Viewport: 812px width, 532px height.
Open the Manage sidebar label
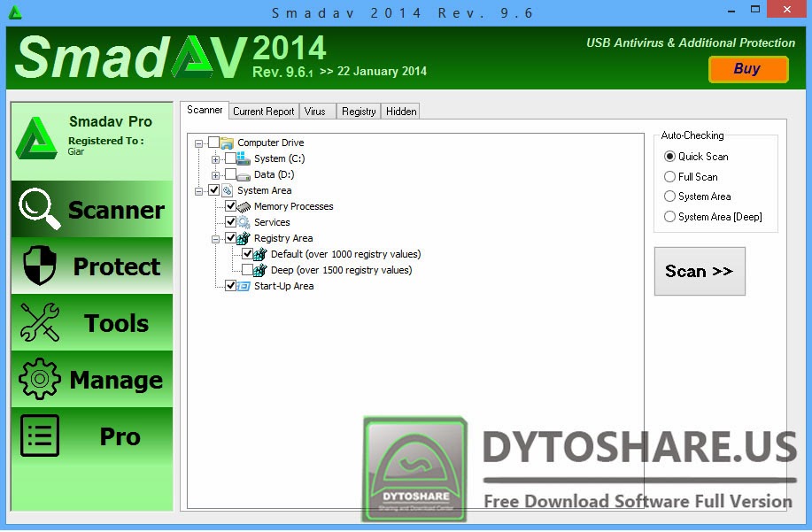[117, 380]
